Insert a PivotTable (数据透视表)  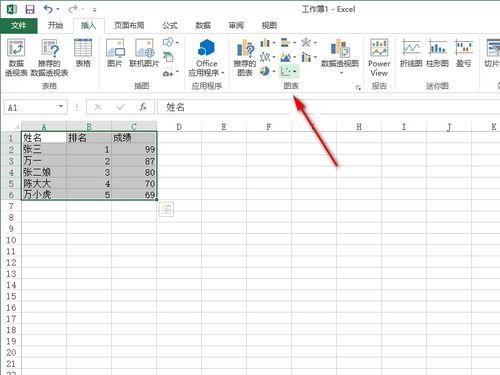click(16, 57)
